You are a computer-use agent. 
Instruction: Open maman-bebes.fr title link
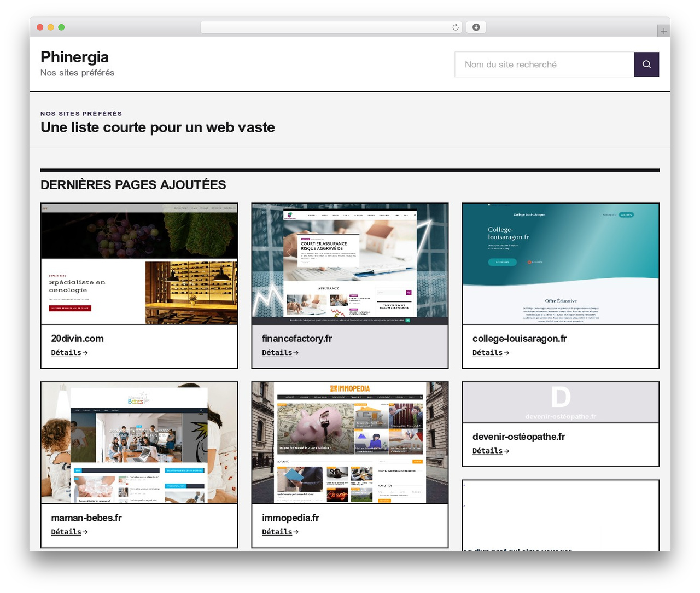[86, 518]
